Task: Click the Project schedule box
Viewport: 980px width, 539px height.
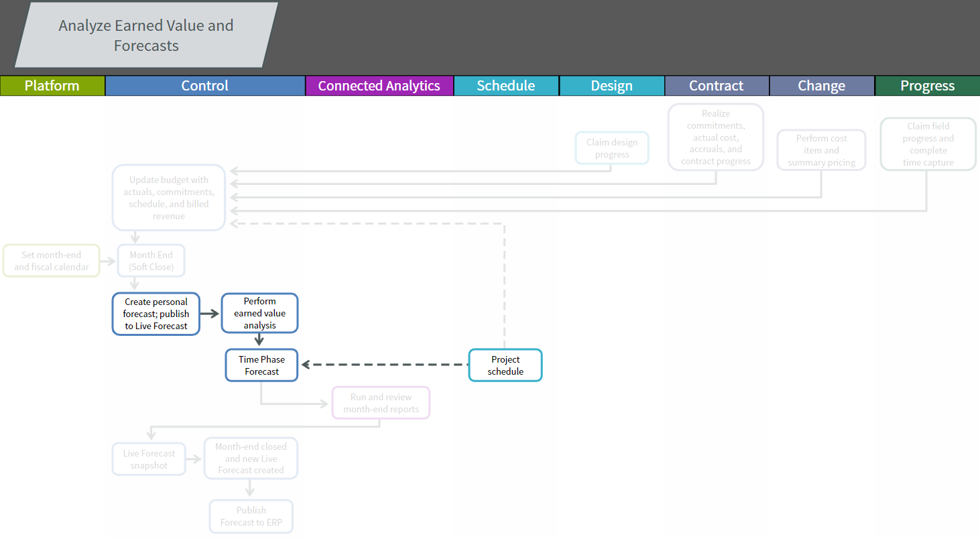Action: click(x=505, y=365)
